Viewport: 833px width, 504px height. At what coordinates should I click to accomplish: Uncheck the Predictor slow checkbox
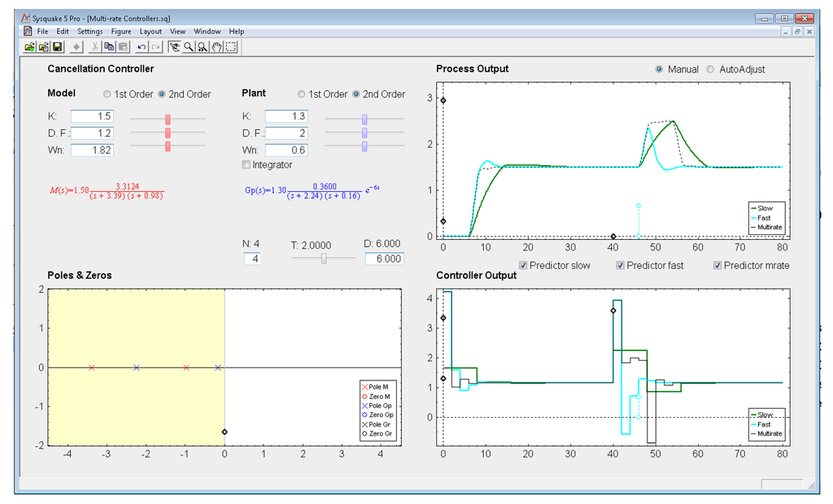tap(524, 265)
